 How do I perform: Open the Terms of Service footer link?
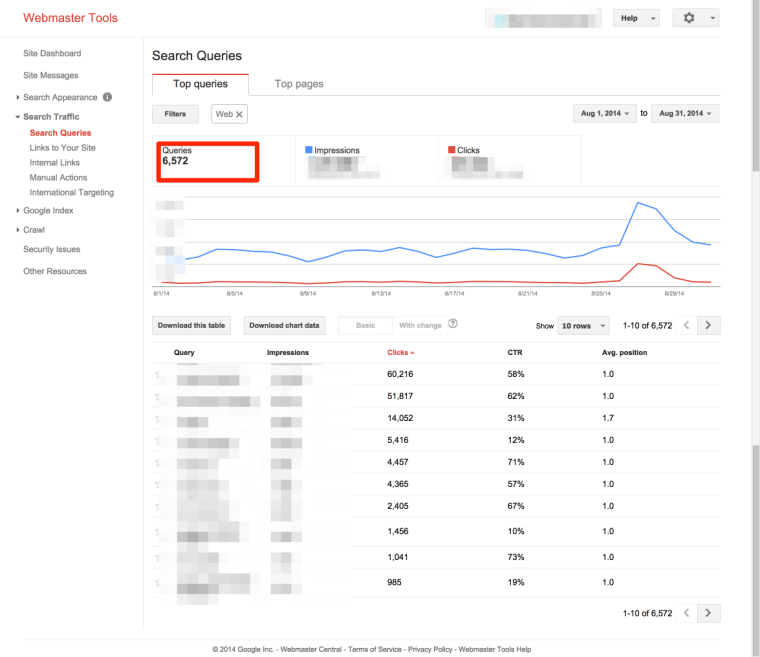pyautogui.click(x=375, y=649)
